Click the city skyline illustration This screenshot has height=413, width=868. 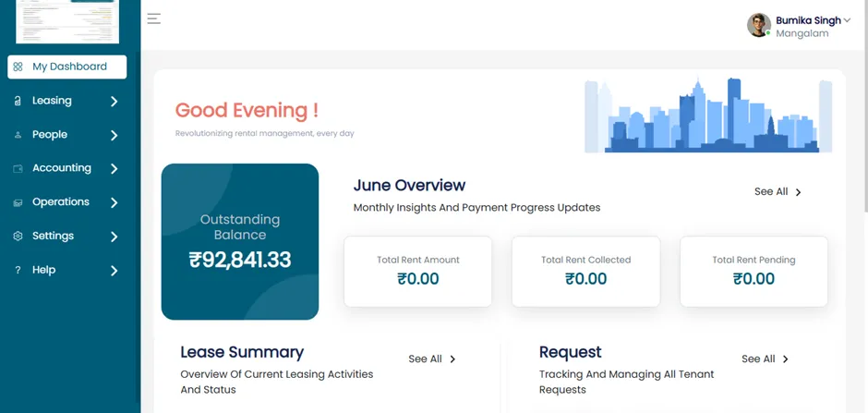708,115
